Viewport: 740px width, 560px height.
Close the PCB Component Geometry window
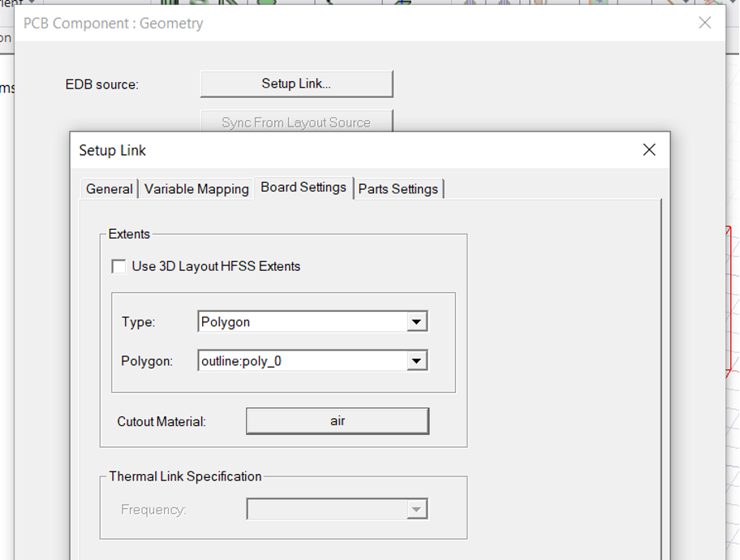tap(704, 23)
